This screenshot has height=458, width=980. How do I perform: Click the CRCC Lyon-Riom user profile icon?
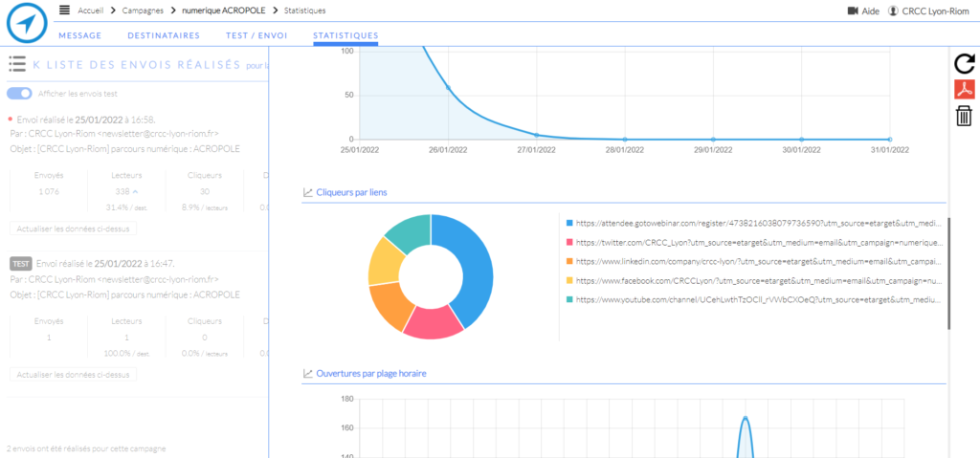coord(893,11)
